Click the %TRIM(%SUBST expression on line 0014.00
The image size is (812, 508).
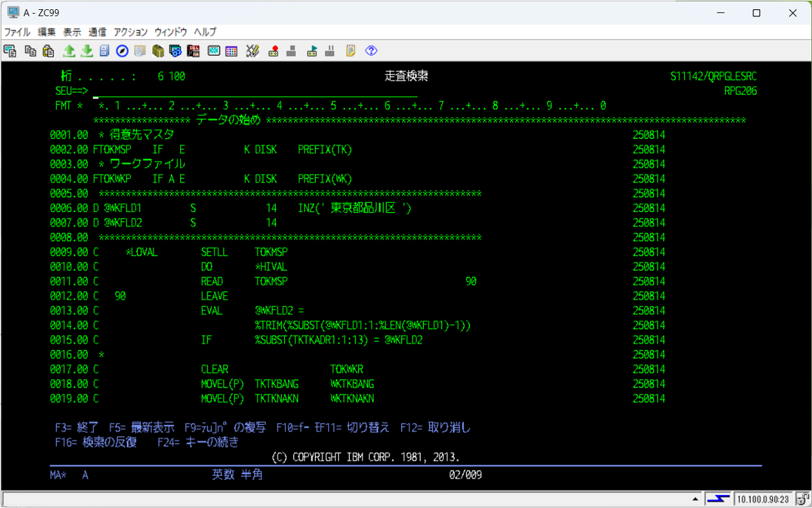(363, 325)
